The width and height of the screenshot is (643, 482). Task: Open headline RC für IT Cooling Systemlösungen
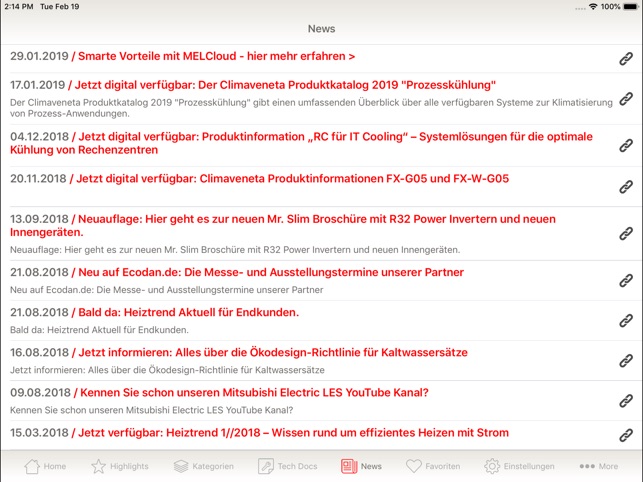click(301, 143)
